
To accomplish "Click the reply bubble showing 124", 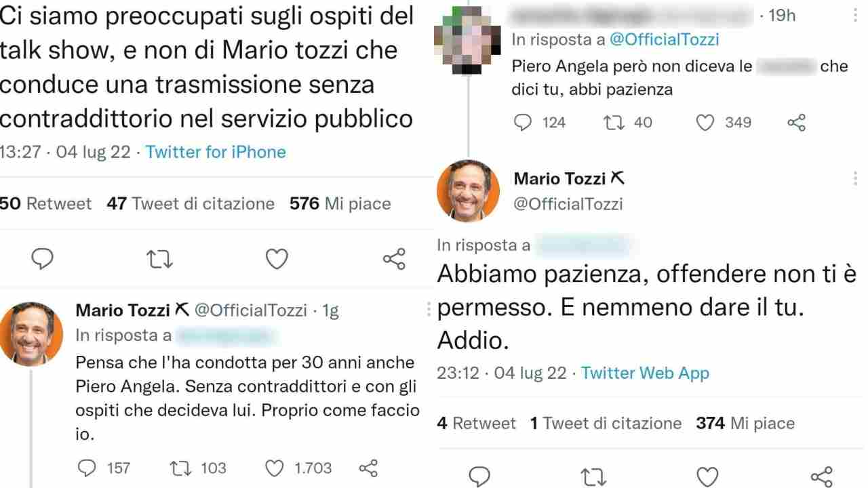I will point(522,122).
